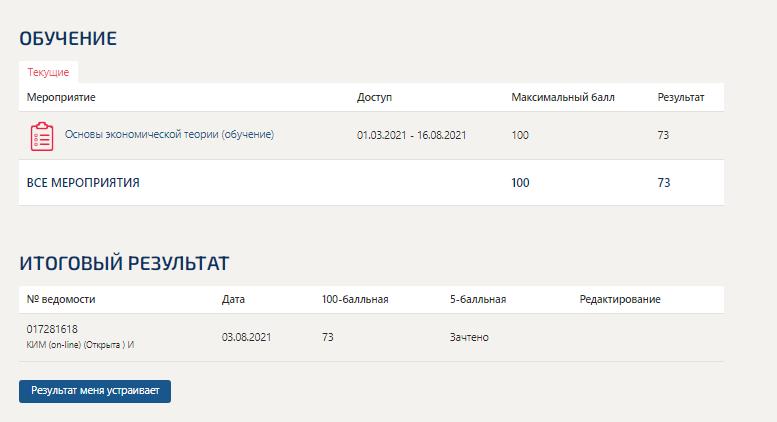The image size is (777, 422).
Task: Open the Текущие tab
Action: 48,72
